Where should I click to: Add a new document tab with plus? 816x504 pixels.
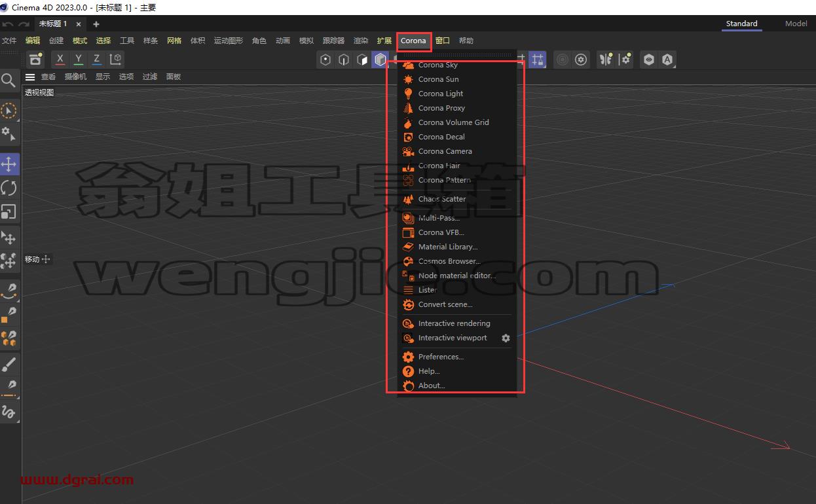click(96, 24)
